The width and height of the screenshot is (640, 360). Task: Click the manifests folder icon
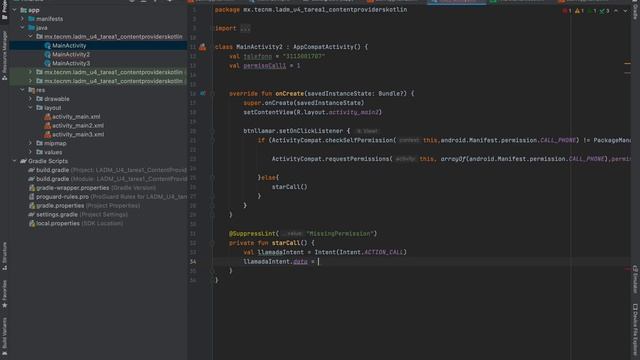(x=31, y=19)
